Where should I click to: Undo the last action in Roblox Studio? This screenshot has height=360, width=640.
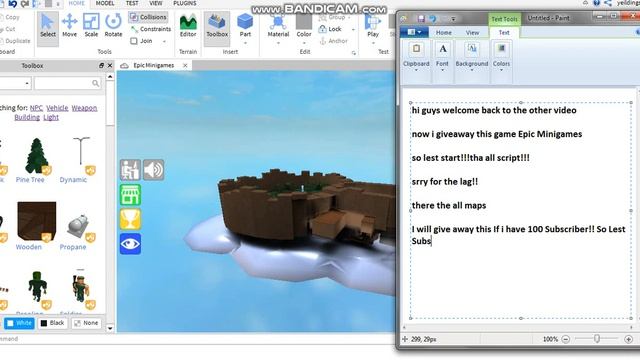pyautogui.click(x=12, y=4)
